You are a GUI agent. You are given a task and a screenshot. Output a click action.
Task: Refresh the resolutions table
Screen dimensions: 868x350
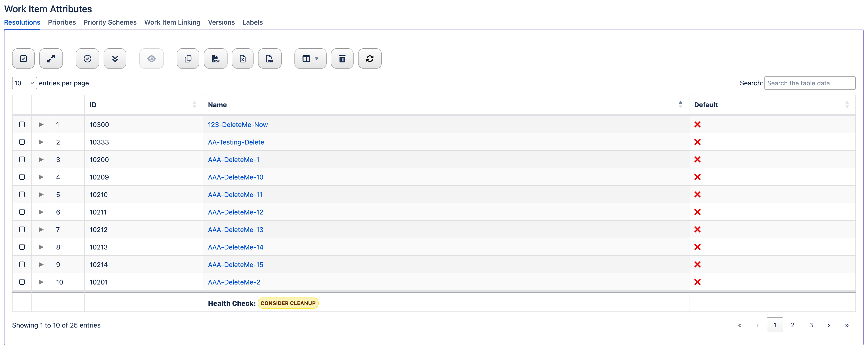370,58
